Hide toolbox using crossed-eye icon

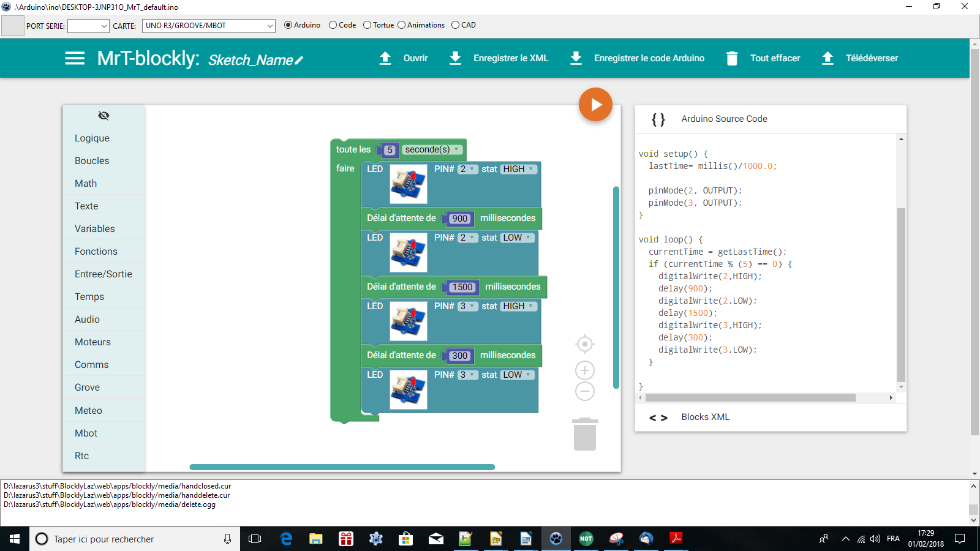click(x=104, y=116)
